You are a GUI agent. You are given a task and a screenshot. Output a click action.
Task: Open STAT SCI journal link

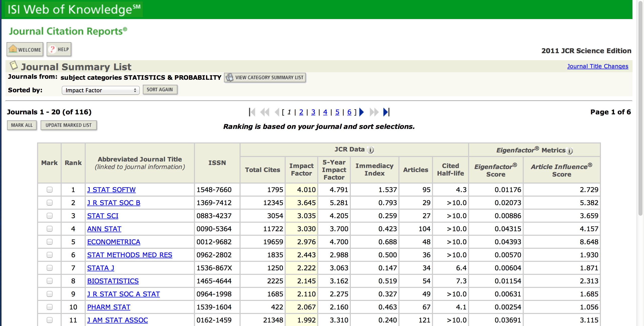pos(103,216)
